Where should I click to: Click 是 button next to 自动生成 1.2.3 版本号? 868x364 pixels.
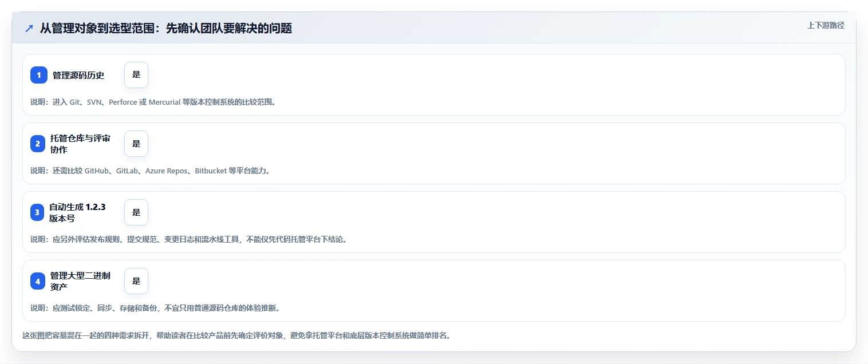(136, 212)
